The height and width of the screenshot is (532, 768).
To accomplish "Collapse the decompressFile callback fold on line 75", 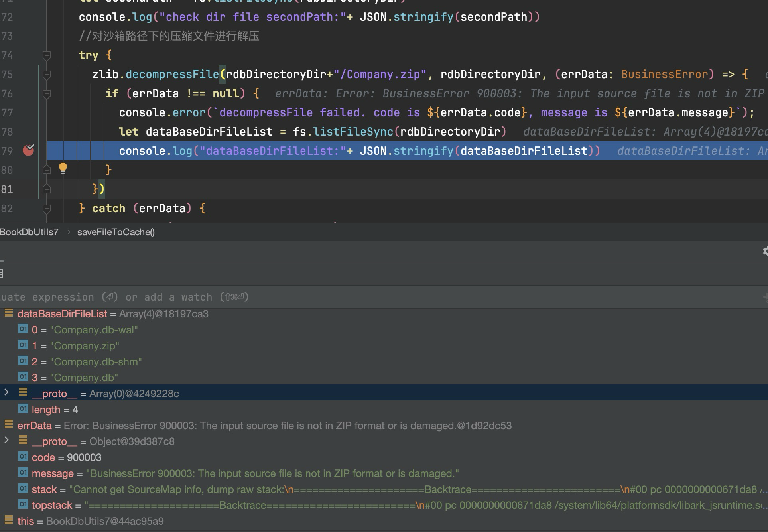I will coord(46,75).
